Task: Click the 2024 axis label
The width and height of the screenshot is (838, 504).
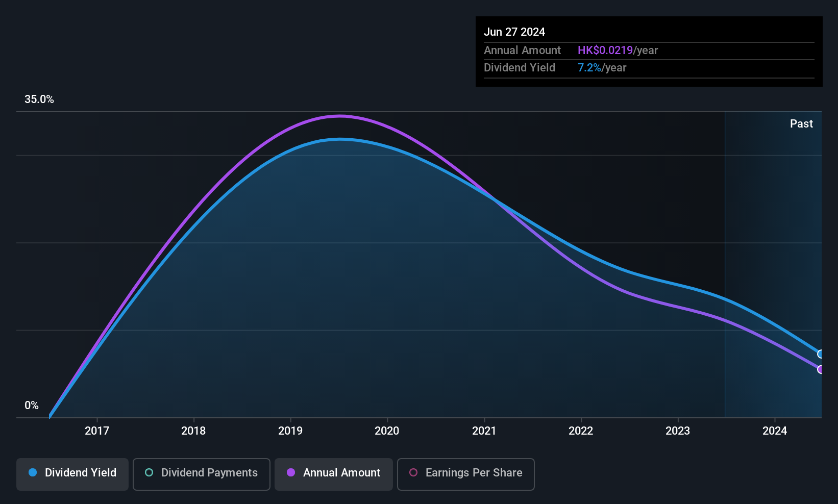Action: (x=775, y=431)
